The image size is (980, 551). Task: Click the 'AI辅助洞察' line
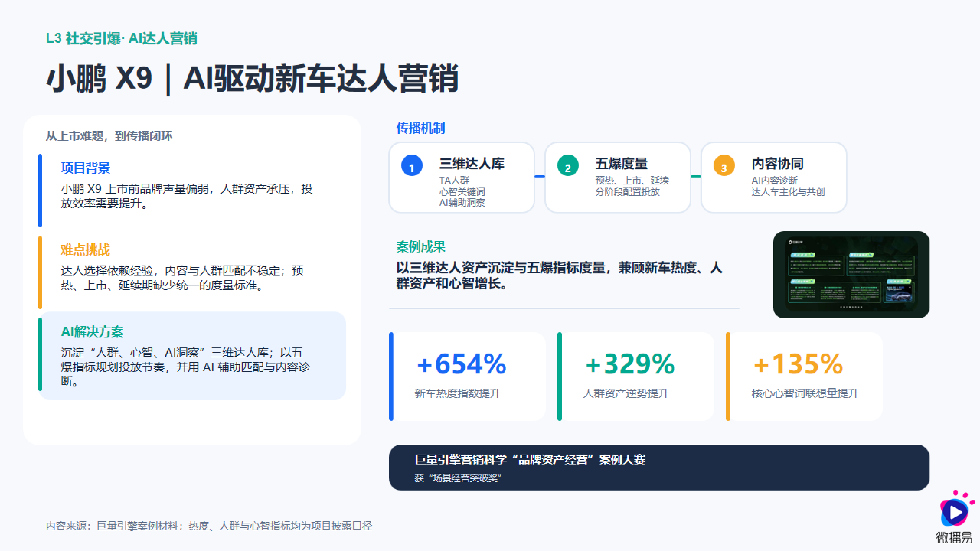[x=462, y=202]
